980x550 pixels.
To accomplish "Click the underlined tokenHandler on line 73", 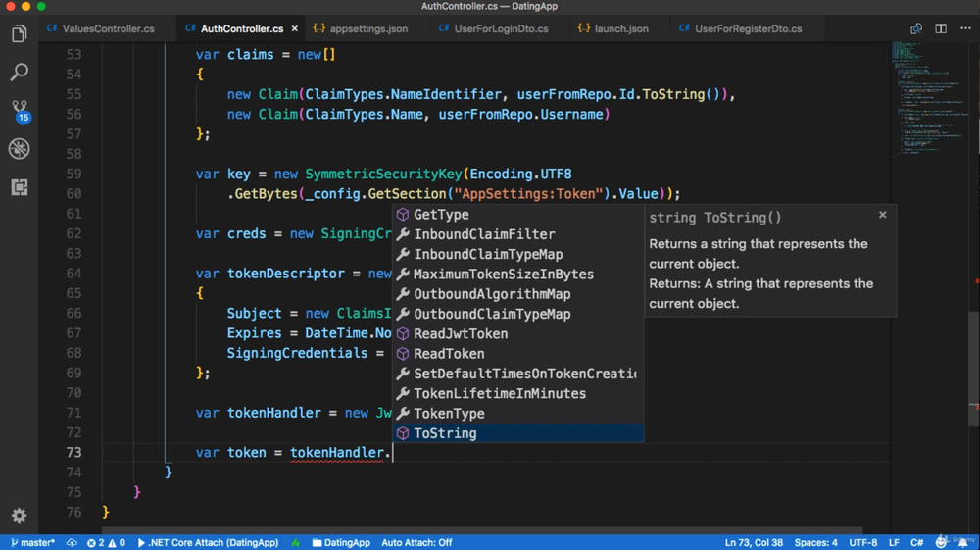I will click(x=337, y=453).
